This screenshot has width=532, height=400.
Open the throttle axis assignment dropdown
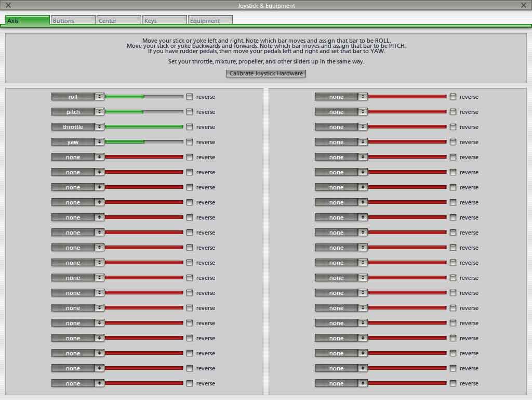(73, 127)
